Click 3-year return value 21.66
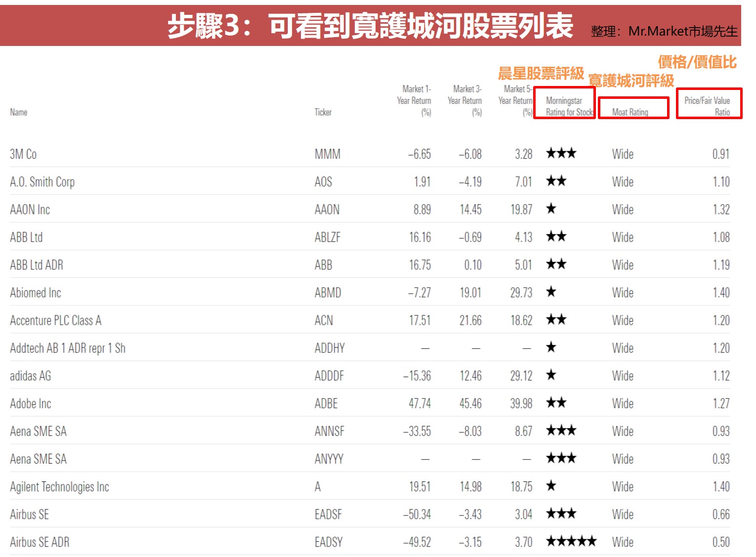Viewport: 756px width, 557px height. (x=470, y=320)
